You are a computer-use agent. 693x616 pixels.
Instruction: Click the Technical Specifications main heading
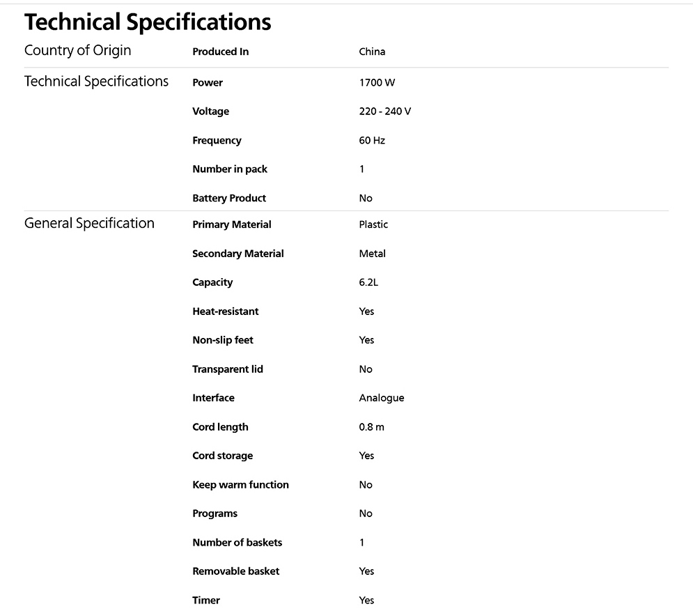[148, 22]
